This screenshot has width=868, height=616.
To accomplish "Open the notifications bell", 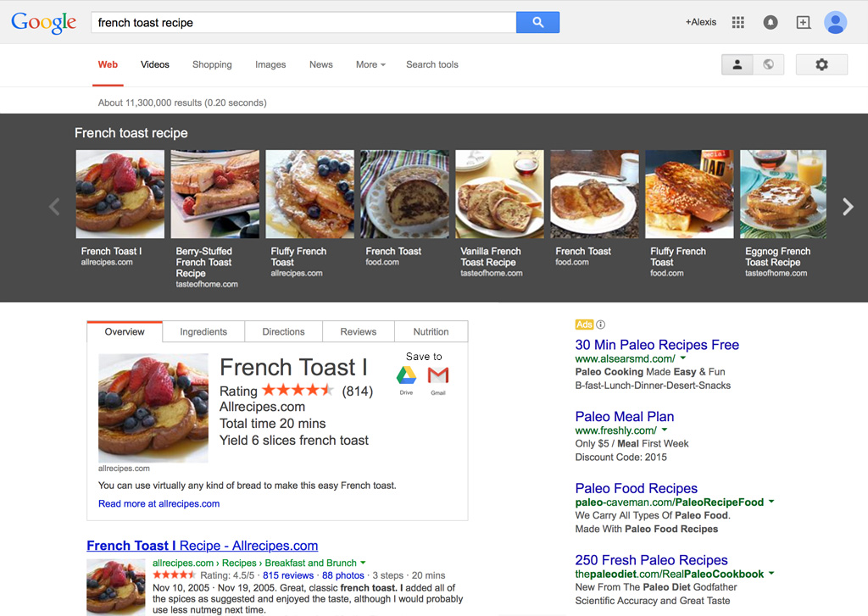I will (771, 23).
